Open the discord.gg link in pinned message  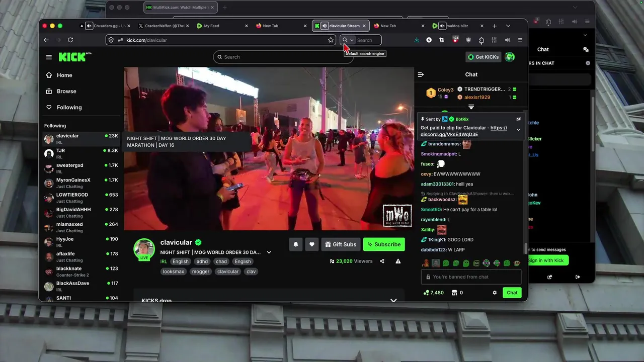463,131
